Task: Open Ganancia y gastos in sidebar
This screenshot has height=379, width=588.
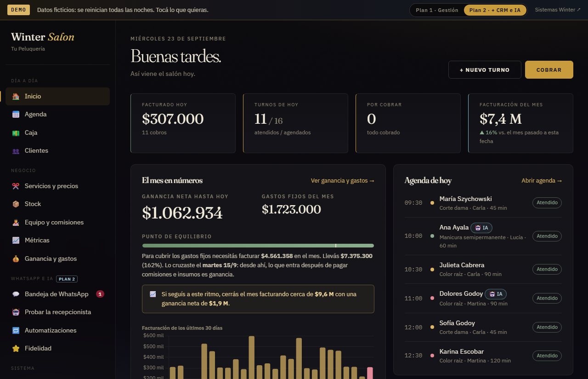Action: pyautogui.click(x=58, y=259)
